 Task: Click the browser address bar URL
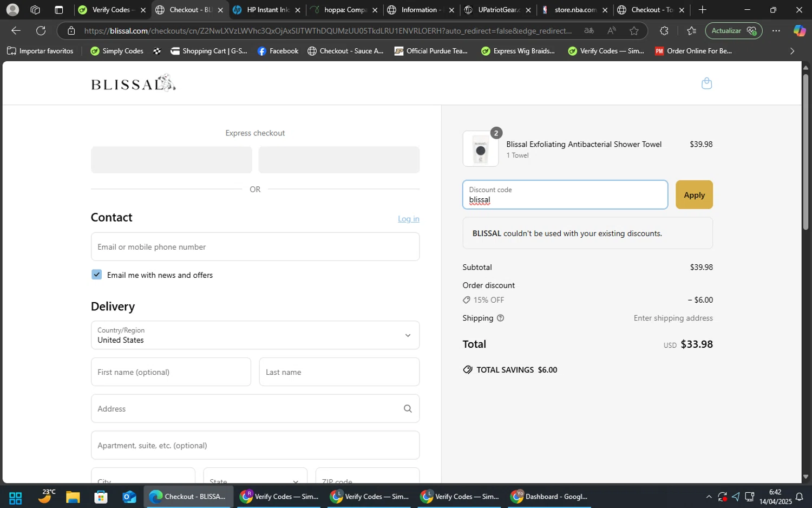tap(328, 31)
